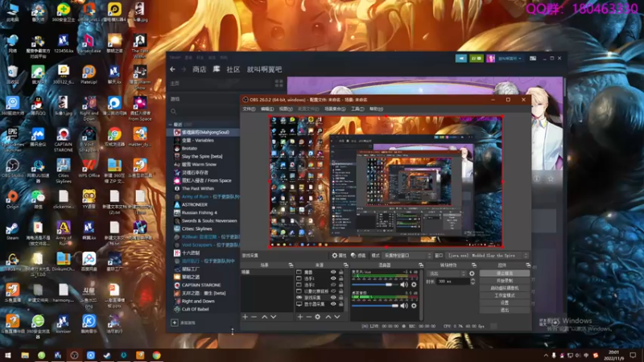Image resolution: width=644 pixels, height=362 pixels.
Task: Click 启动虚拟摄像机 button in OBS
Action: 505,288
